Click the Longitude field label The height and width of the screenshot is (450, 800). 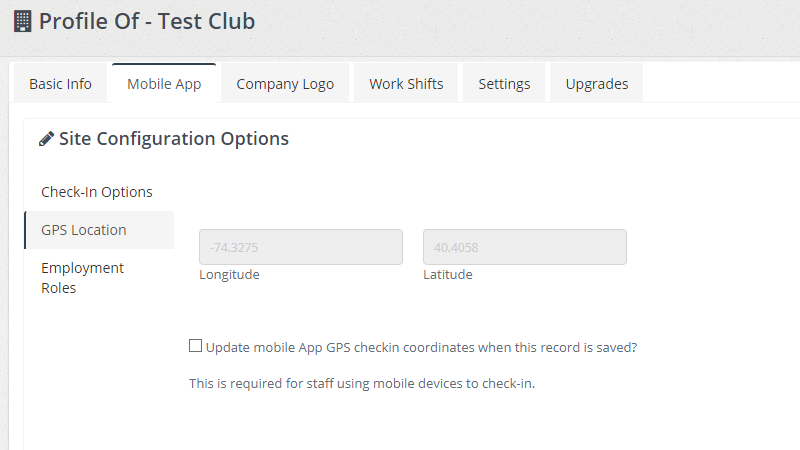229,275
